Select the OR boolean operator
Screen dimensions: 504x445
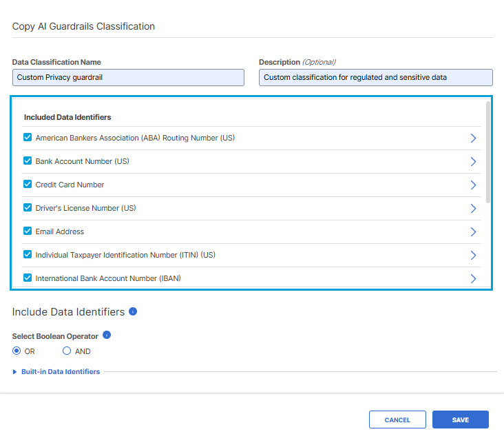tap(17, 351)
